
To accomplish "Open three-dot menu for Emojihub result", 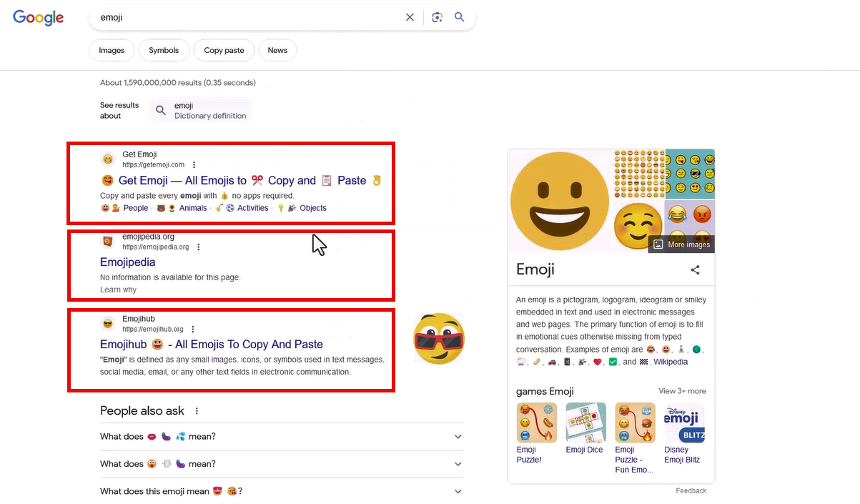I will click(193, 330).
